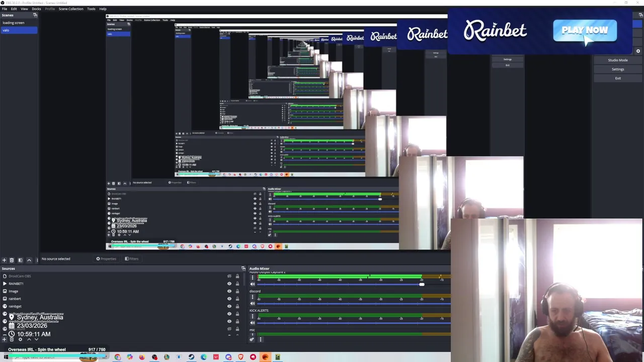Mute the KICK ALERTS audio channel
The width and height of the screenshot is (644, 362).
253,322
